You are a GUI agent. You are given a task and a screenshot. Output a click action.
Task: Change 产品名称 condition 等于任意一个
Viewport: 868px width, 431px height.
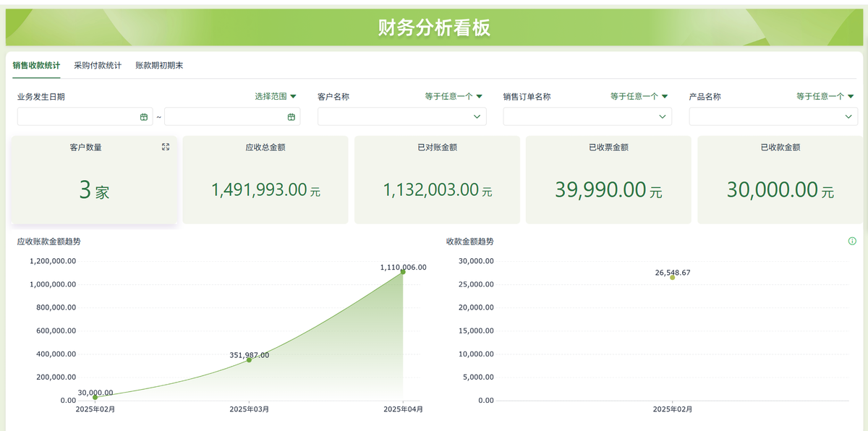coord(825,96)
